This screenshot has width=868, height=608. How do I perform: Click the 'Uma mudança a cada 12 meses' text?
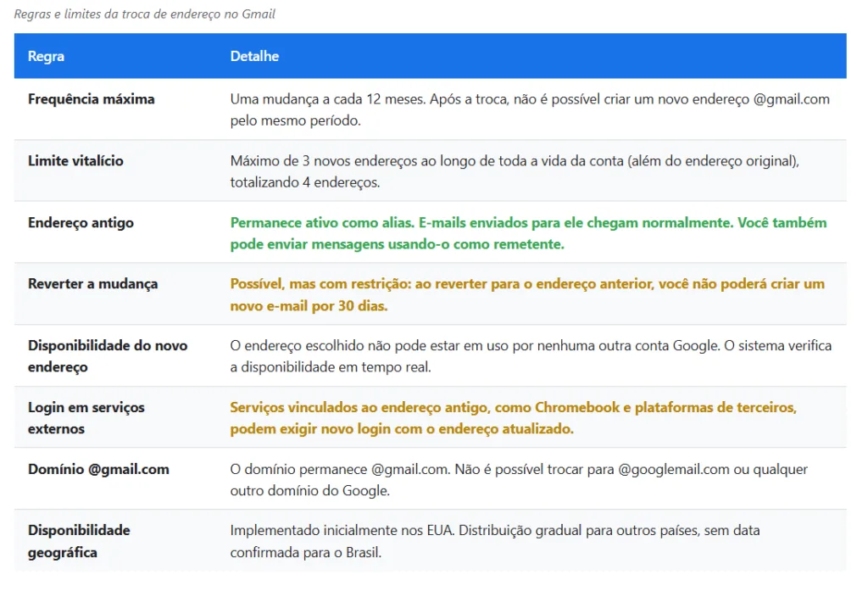326,99
